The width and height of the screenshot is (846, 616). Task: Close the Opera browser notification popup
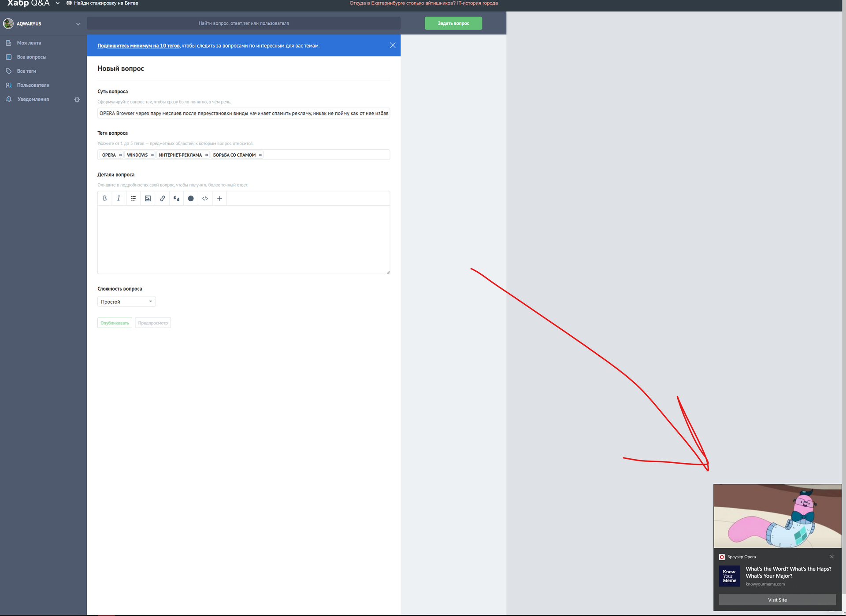[x=832, y=557]
